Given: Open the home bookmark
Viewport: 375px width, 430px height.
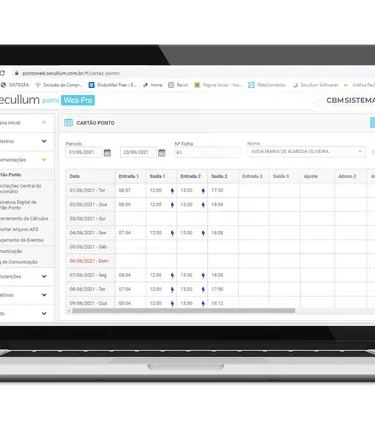Looking at the screenshot, I should tap(153, 85).
